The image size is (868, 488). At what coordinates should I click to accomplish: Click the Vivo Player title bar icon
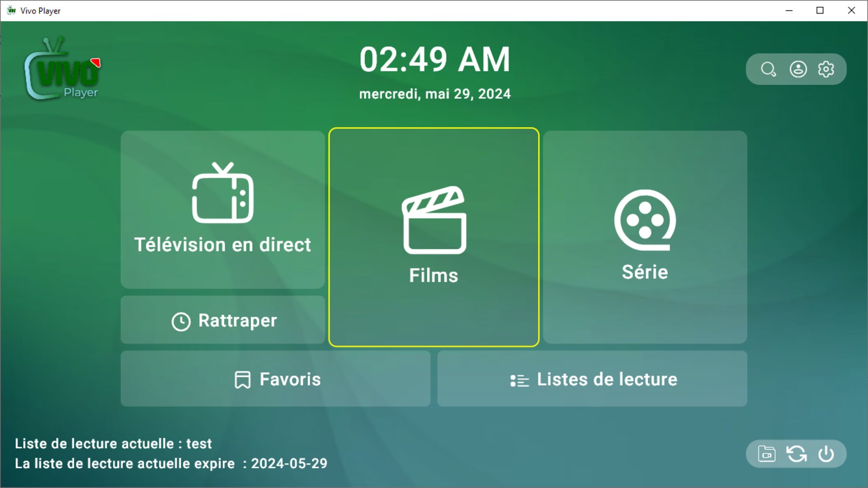coord(11,10)
